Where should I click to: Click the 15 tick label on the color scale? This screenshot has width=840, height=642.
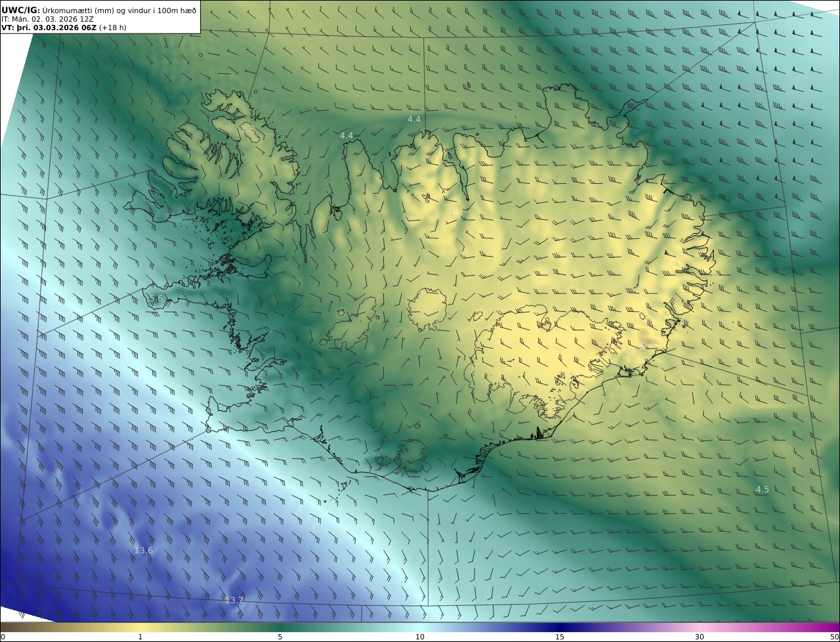click(560, 637)
